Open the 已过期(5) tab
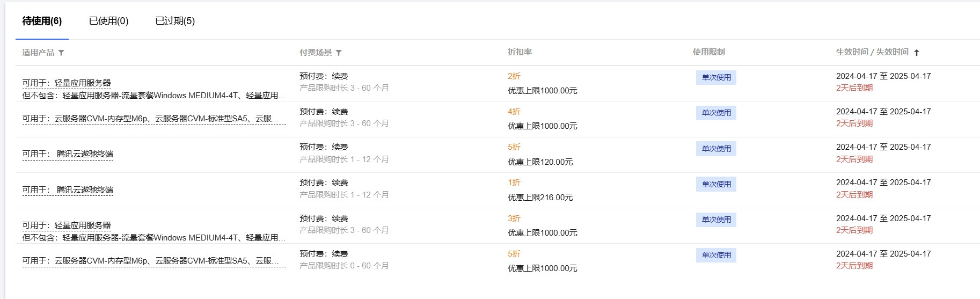 click(175, 21)
